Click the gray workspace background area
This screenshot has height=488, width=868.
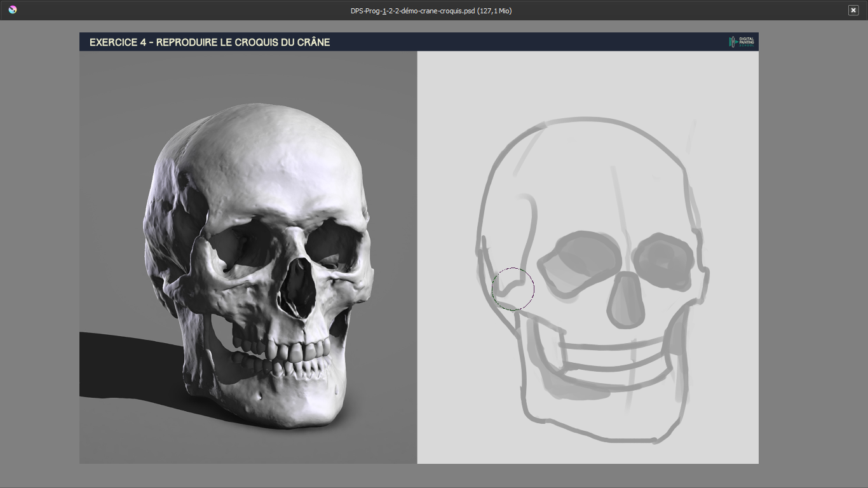pyautogui.click(x=38, y=254)
